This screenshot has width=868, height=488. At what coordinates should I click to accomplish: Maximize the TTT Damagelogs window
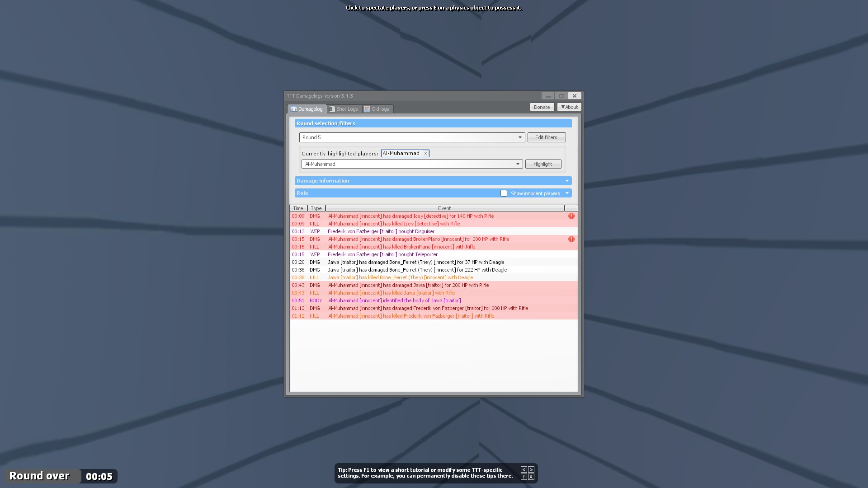[x=561, y=96]
